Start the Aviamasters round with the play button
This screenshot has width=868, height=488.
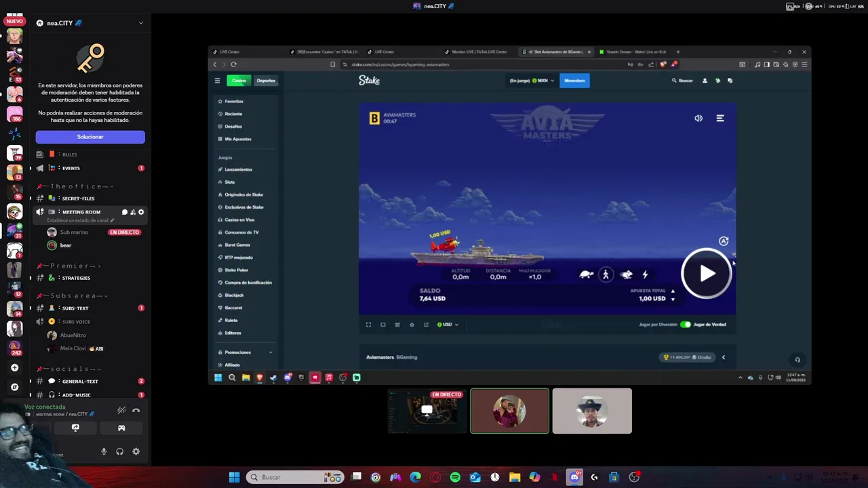707,273
